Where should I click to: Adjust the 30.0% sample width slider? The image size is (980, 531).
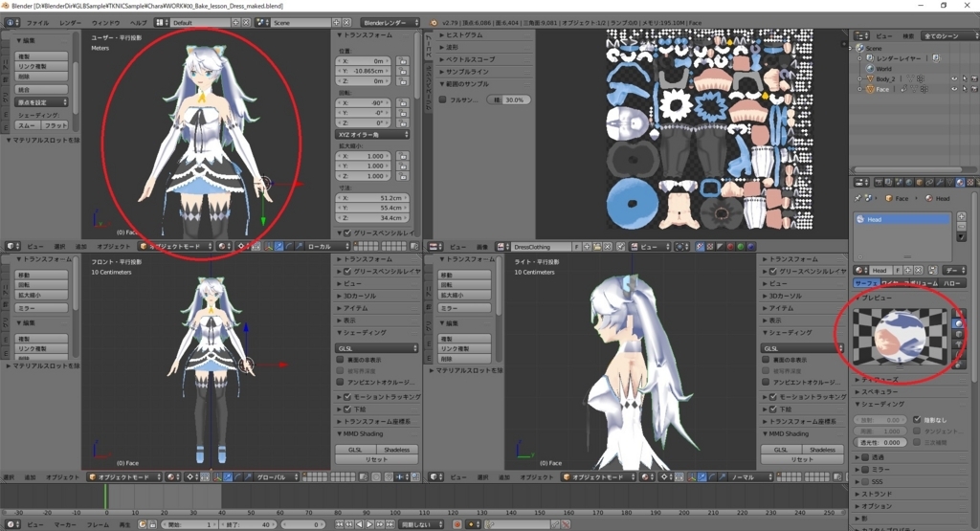click(509, 100)
